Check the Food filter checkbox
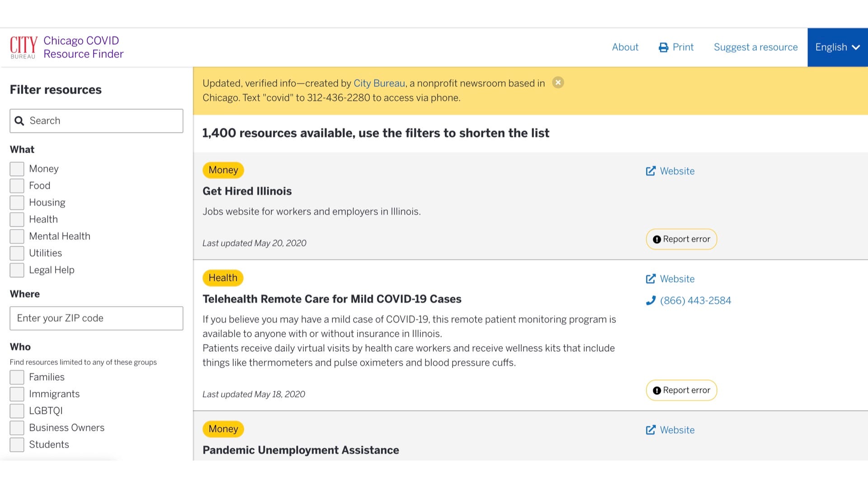Image resolution: width=868 pixels, height=488 pixels. tap(17, 186)
